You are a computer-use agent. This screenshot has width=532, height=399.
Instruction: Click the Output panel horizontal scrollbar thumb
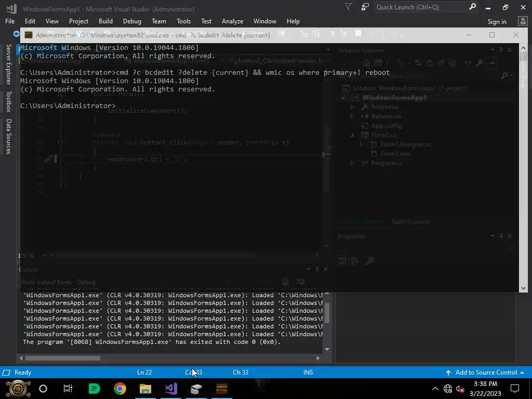pos(63,358)
